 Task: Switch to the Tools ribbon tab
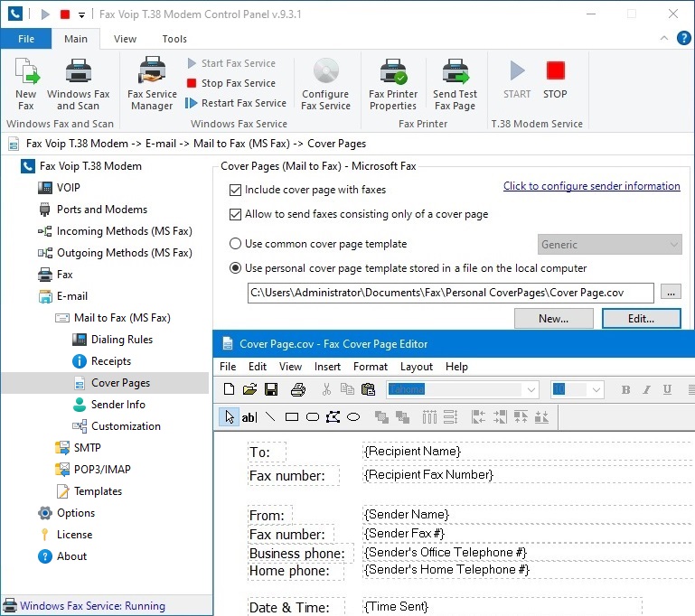click(x=174, y=39)
